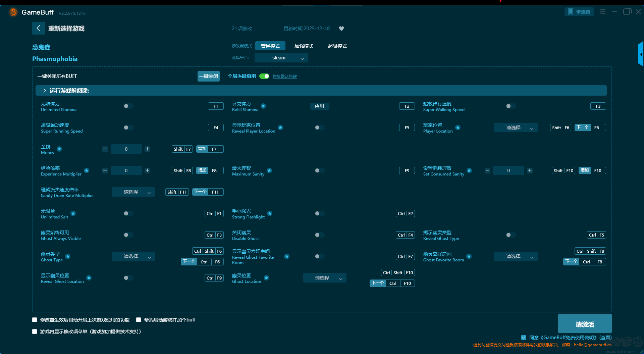
Task: Click the star icon beside Money
Action: [x=59, y=149]
